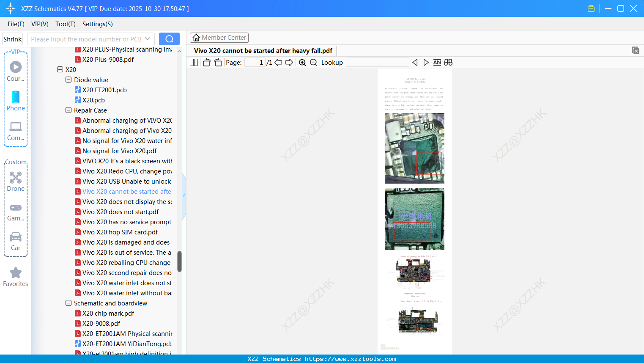Open 'Vivo X20 reballing CPU change' case

[x=126, y=262]
